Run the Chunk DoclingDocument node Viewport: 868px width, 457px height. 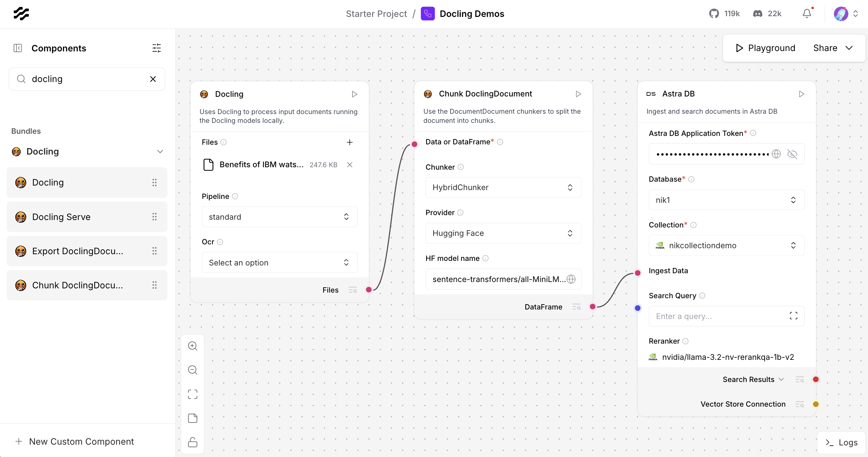(x=578, y=94)
